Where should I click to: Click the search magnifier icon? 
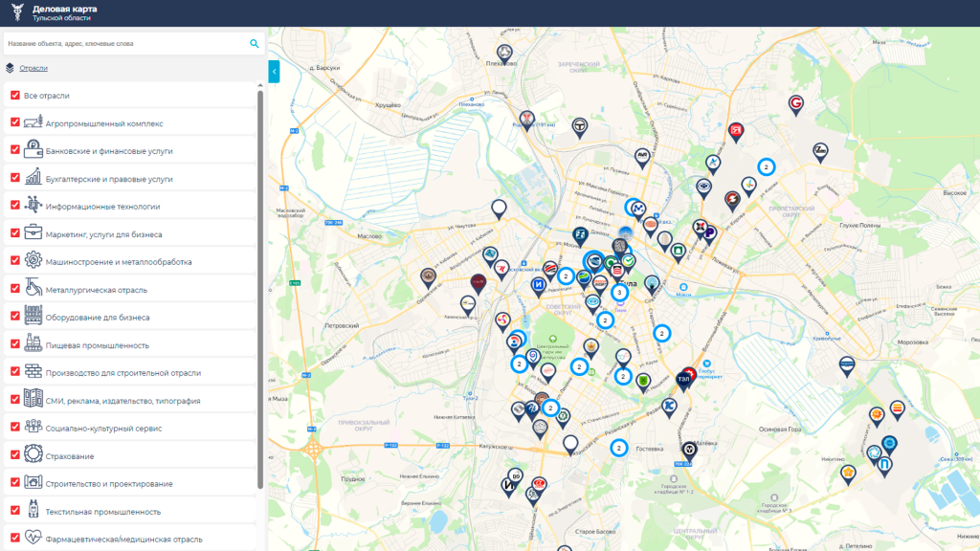[255, 43]
